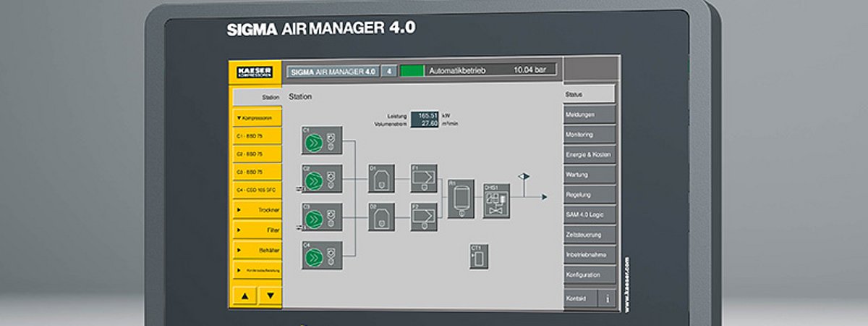
Task: Select the Station tab in left sidebar
Action: [x=256, y=96]
